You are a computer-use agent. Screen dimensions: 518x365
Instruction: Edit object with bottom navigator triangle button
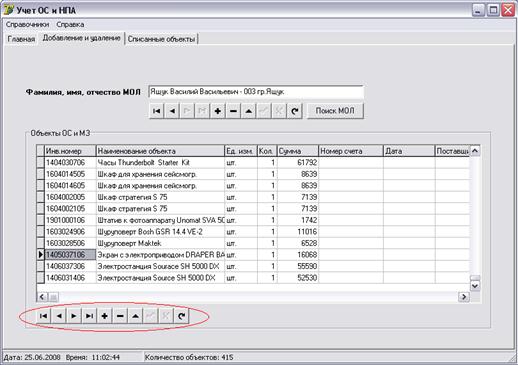point(135,316)
